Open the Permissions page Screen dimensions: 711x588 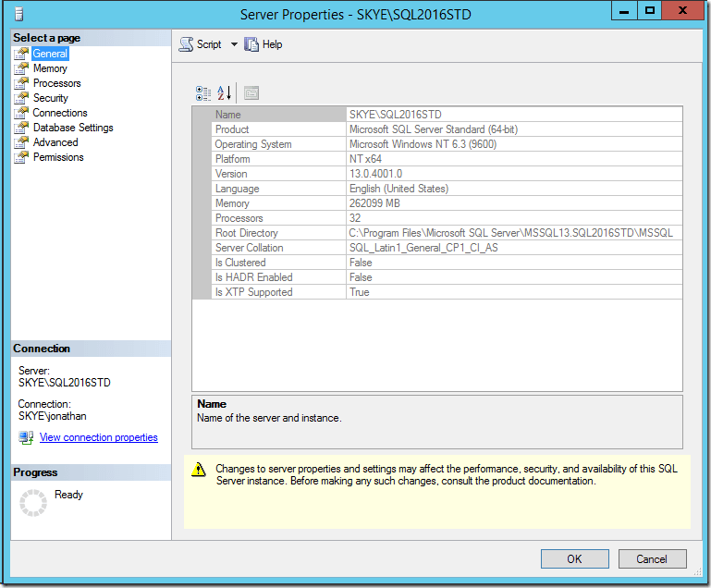[58, 157]
